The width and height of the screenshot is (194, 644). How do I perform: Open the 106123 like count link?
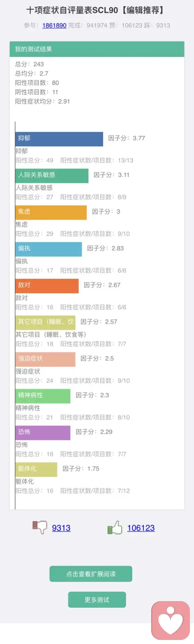tap(141, 528)
